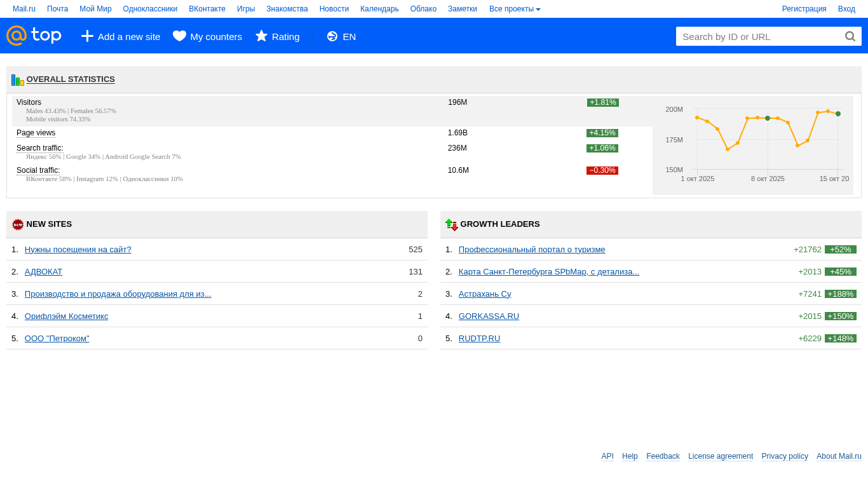Expand the Все проекты dropdown
This screenshot has width=868, height=488.
click(x=515, y=9)
